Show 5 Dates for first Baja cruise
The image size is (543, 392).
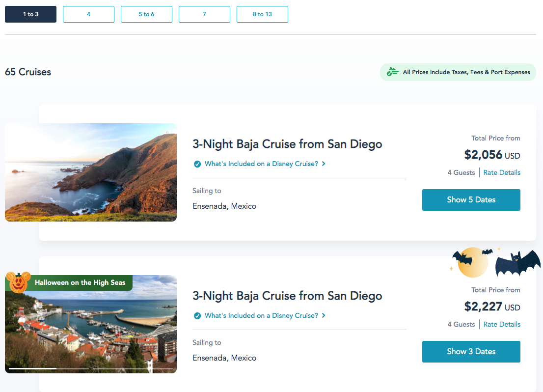coord(471,200)
